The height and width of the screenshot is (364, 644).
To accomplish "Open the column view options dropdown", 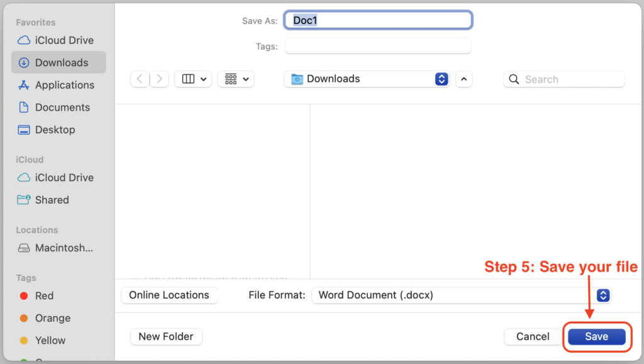I will point(193,79).
